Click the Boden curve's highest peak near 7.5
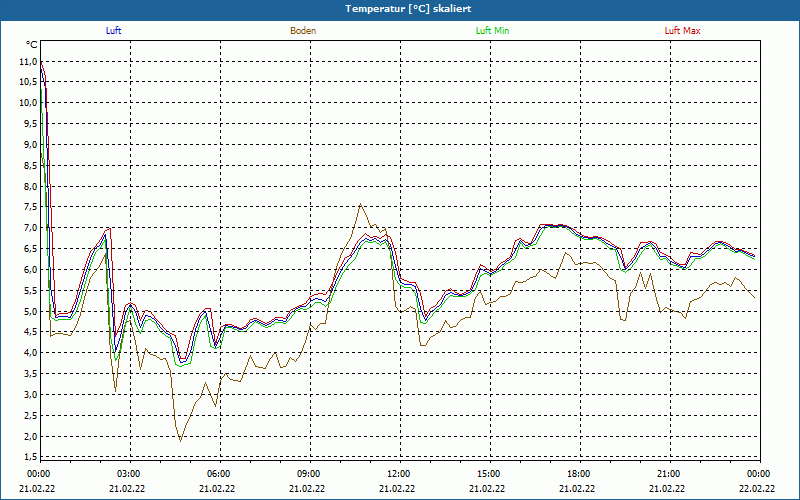 click(360, 205)
